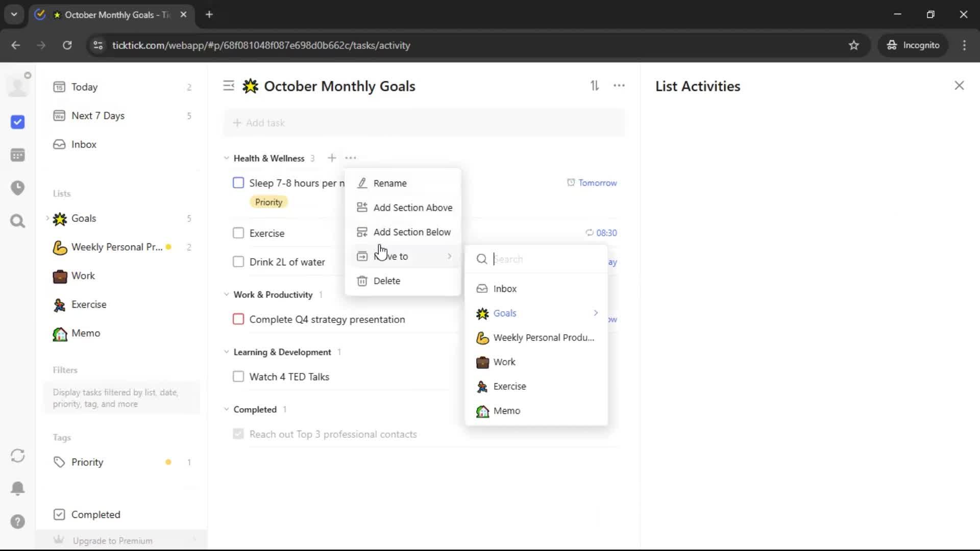This screenshot has width=980, height=551.
Task: Click Upgrade to Premium link
Action: (112, 540)
